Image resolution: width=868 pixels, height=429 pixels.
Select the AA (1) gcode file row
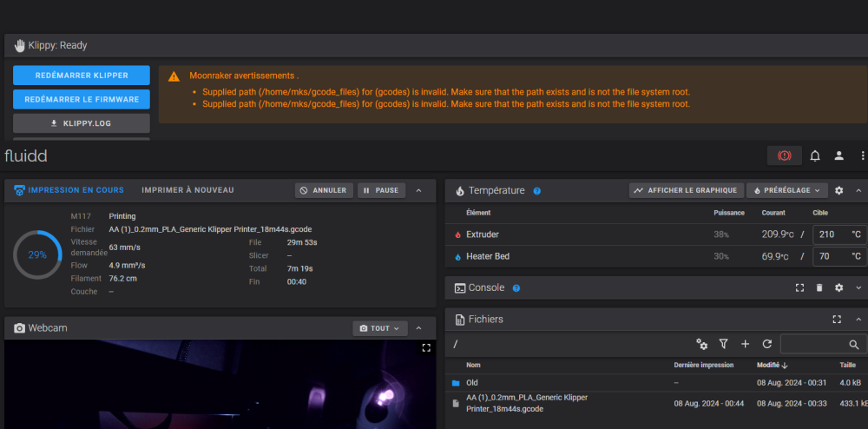click(x=656, y=404)
